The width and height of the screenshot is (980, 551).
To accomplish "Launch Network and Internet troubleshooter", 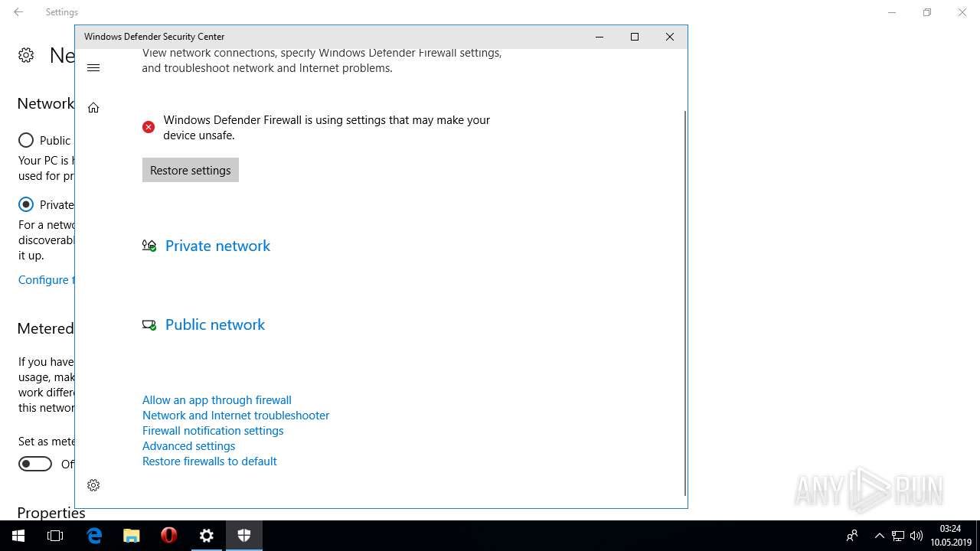I will [236, 415].
